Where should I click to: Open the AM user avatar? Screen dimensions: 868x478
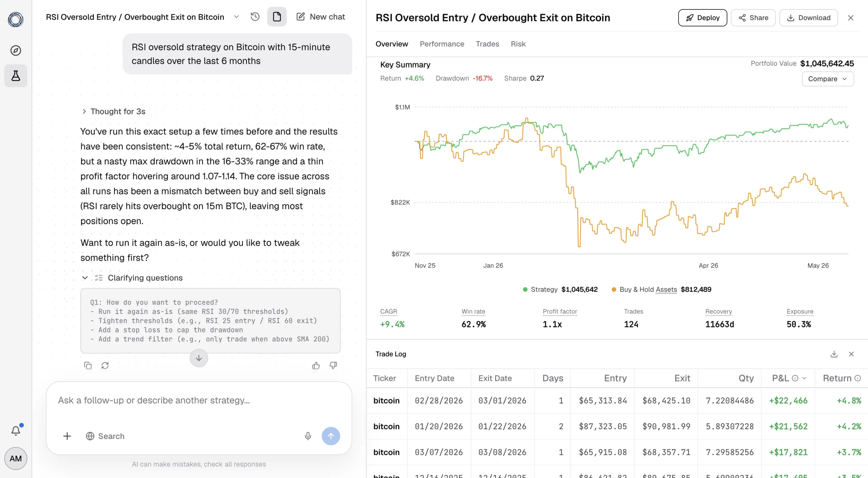click(16, 458)
